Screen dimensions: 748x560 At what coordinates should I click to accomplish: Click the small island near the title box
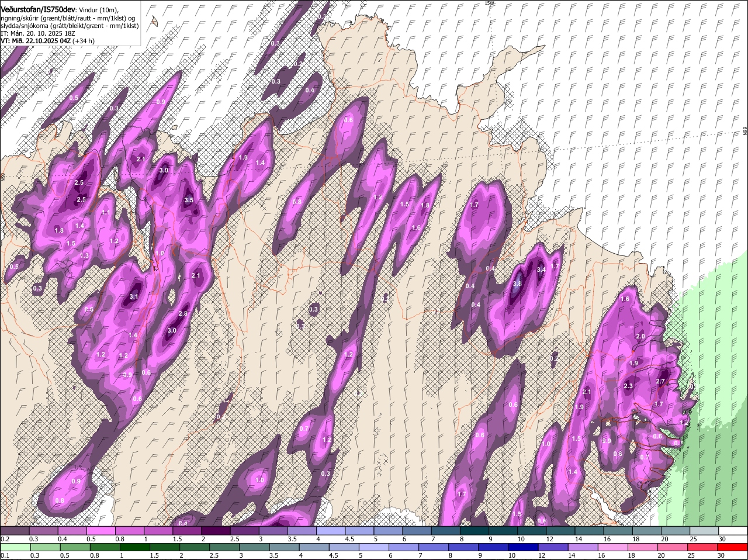155,22
